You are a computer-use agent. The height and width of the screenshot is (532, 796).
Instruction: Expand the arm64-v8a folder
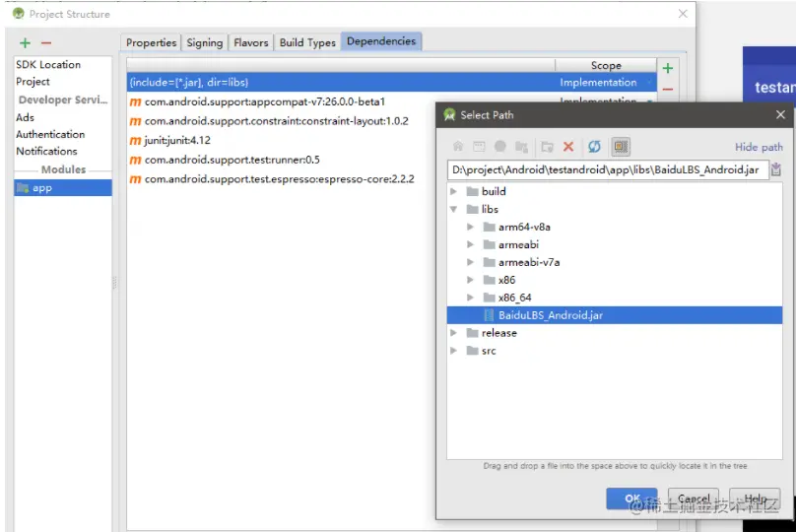click(470, 227)
